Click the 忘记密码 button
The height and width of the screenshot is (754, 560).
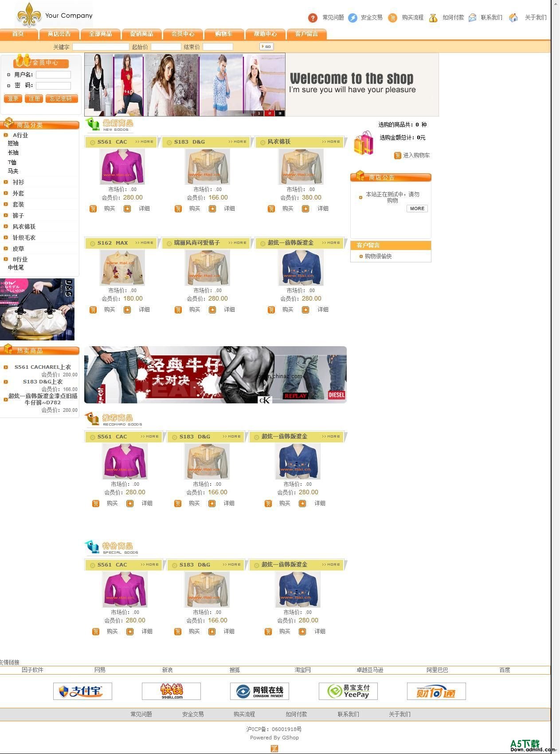[x=62, y=99]
